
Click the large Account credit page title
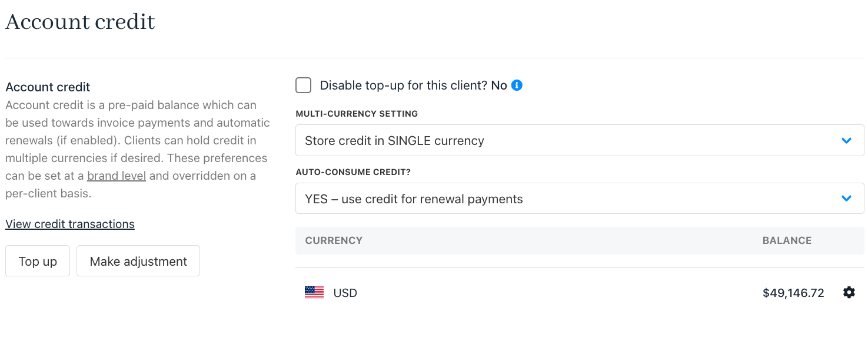pos(80,22)
